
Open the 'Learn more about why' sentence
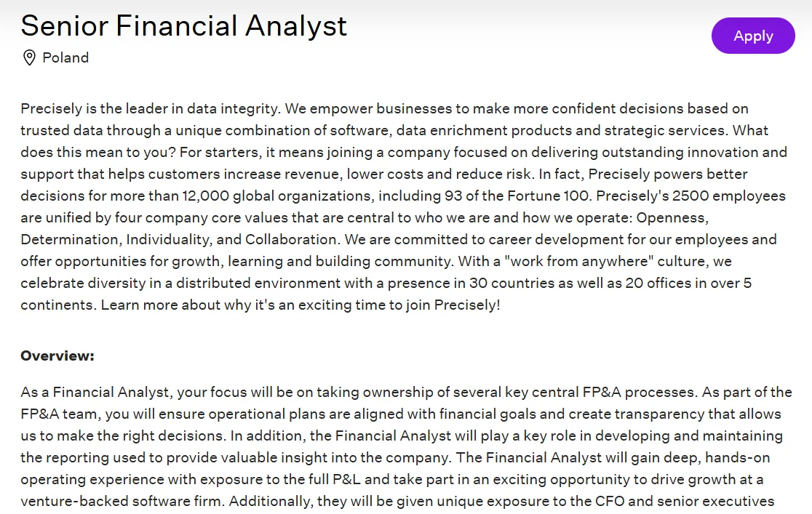[x=300, y=305]
